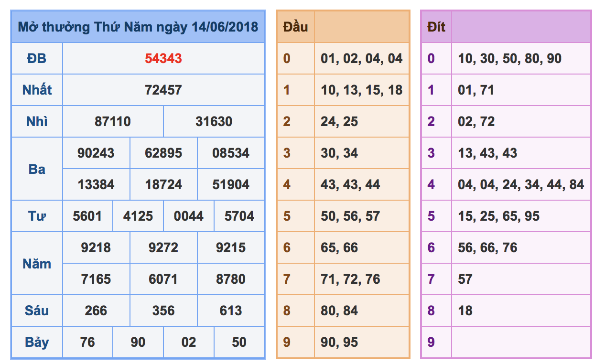Screen dimensions: 605x364
Task: Click the Nhất row label
Action: (37, 90)
